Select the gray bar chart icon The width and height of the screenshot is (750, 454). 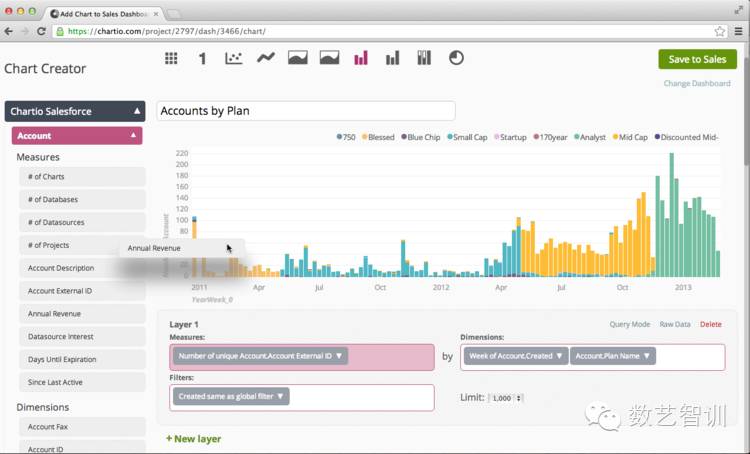click(393, 58)
